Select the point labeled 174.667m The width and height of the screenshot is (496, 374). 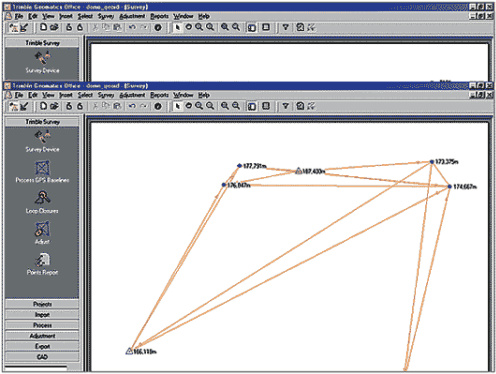(x=449, y=187)
